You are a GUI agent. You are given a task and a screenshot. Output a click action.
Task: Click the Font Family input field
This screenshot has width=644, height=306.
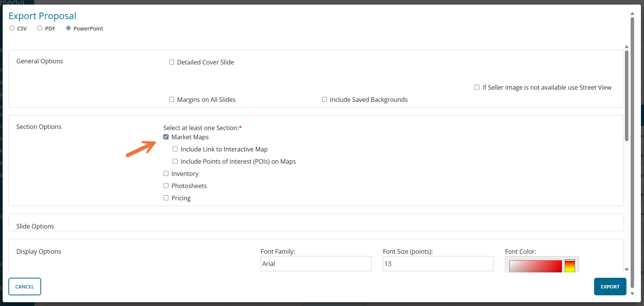pos(316,264)
